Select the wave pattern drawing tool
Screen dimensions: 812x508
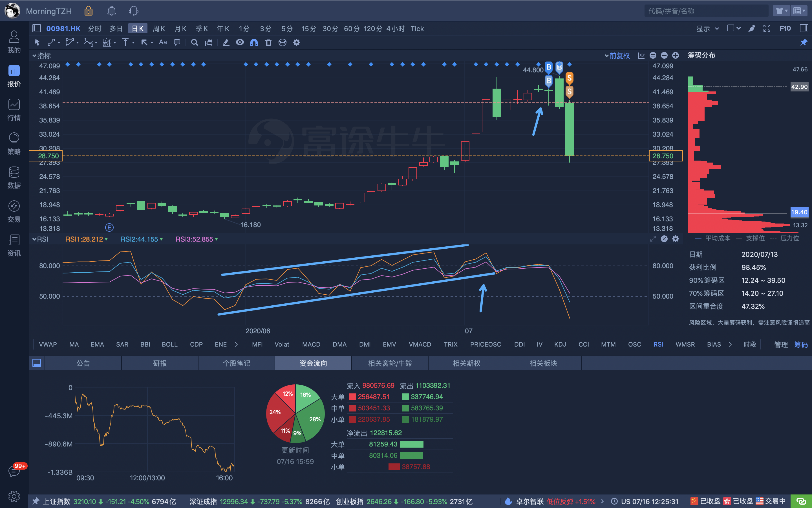pos(88,42)
